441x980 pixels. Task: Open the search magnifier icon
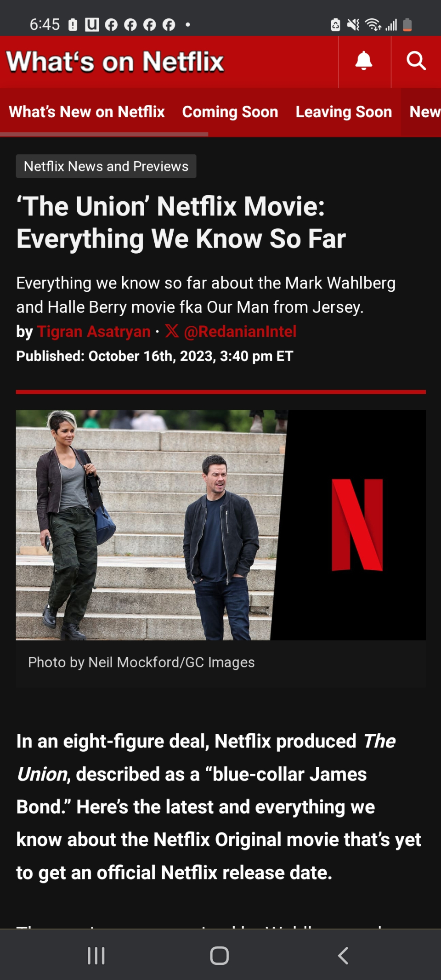(416, 61)
